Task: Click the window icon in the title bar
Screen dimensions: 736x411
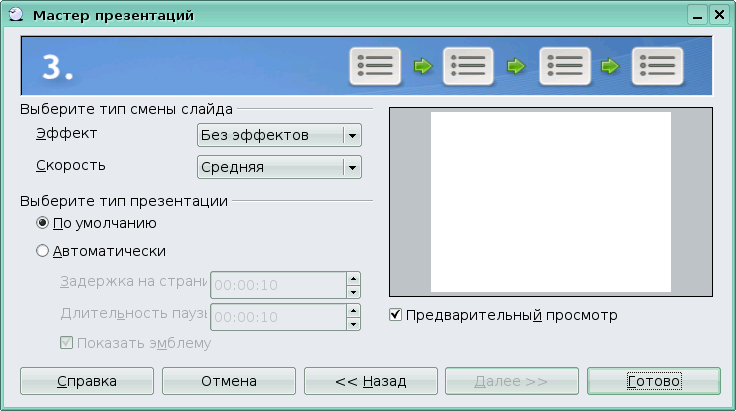Action: [14, 15]
